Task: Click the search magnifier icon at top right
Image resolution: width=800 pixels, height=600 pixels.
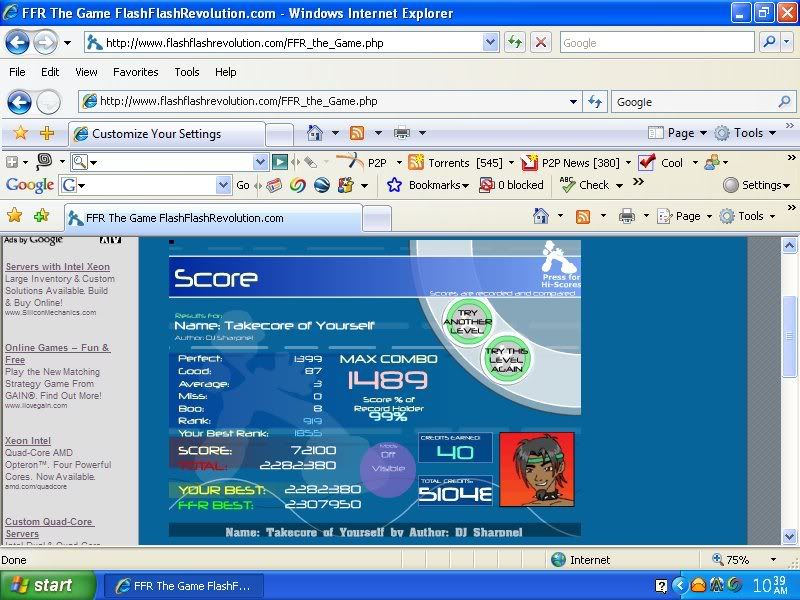Action: coord(769,42)
